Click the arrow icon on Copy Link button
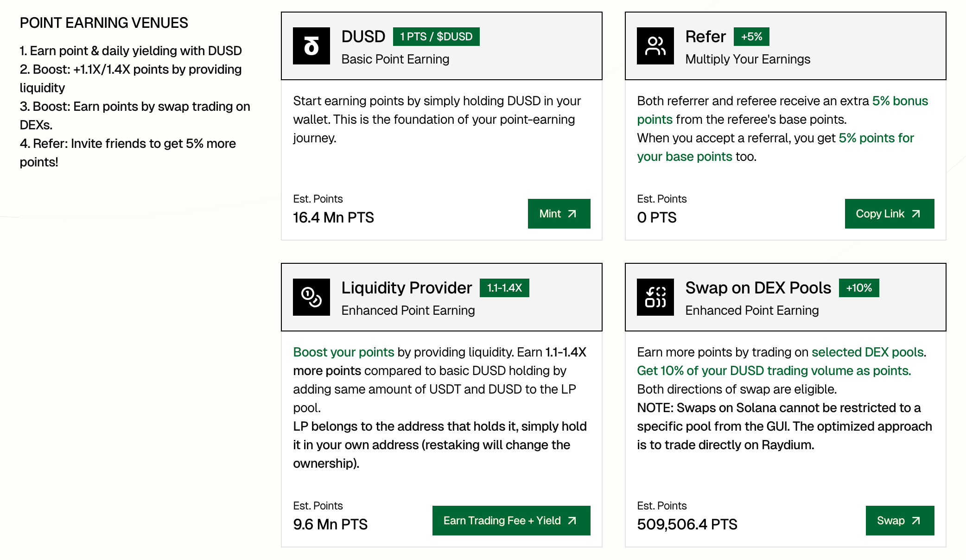This screenshot has width=966, height=560. click(x=916, y=214)
